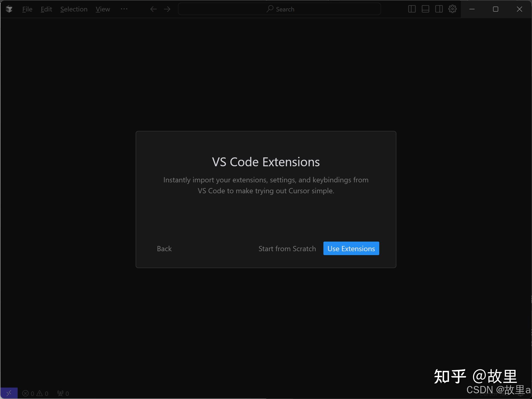Click the Search command center field
Viewport: 532px width, 399px height.
(x=279, y=9)
